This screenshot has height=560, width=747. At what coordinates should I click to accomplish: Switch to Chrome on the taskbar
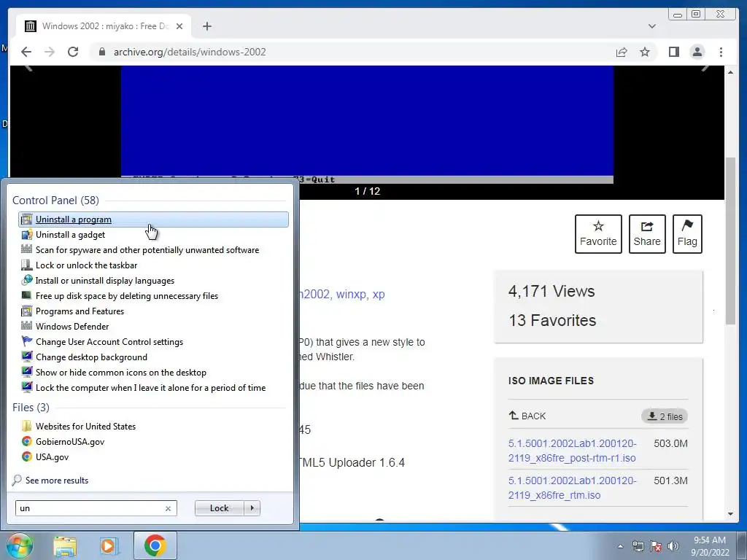click(x=155, y=545)
